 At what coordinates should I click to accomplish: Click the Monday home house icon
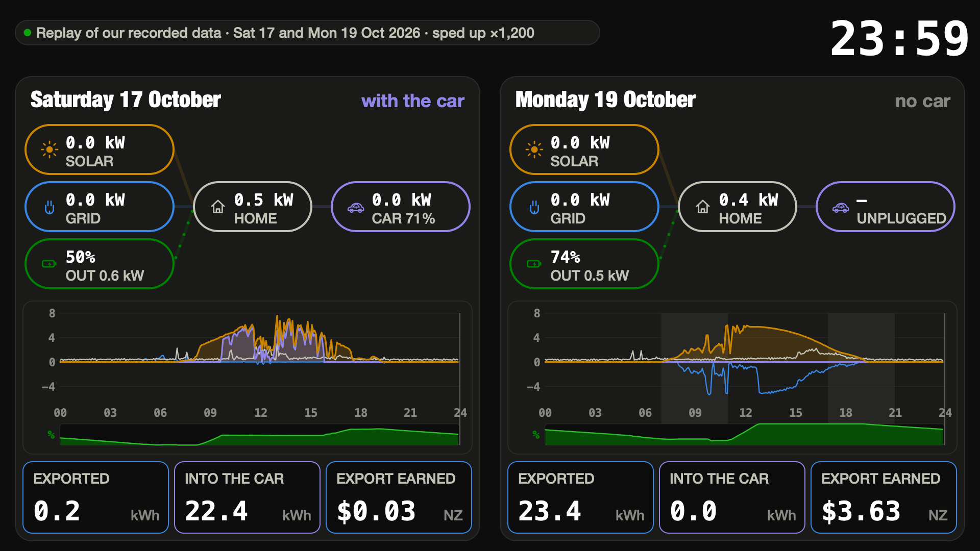(x=703, y=207)
